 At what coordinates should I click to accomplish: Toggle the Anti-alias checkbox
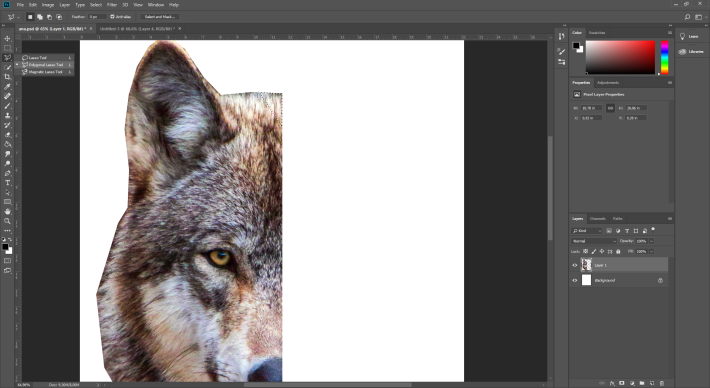tap(112, 17)
